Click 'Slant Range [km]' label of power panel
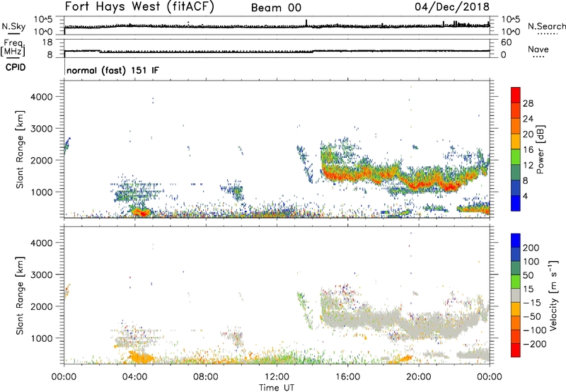Image resolution: width=566 pixels, height=392 pixels. tap(20, 149)
